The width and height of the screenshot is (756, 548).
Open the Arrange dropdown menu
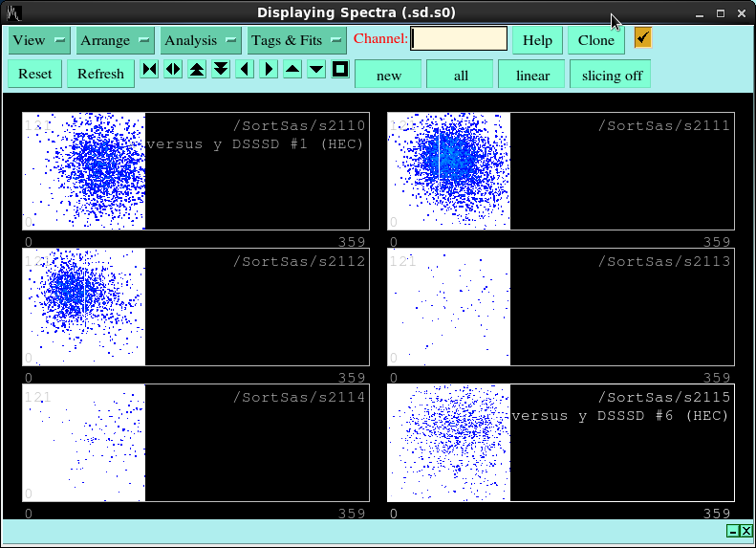tap(115, 40)
